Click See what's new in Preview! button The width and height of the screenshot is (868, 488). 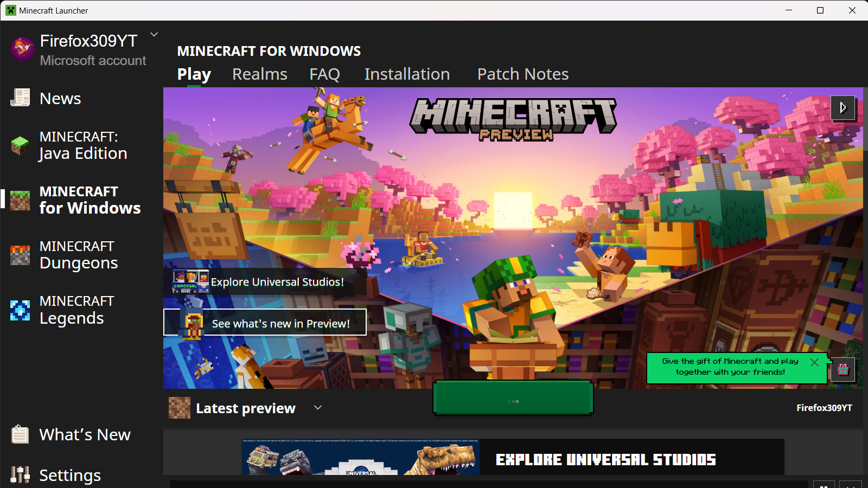(x=265, y=323)
